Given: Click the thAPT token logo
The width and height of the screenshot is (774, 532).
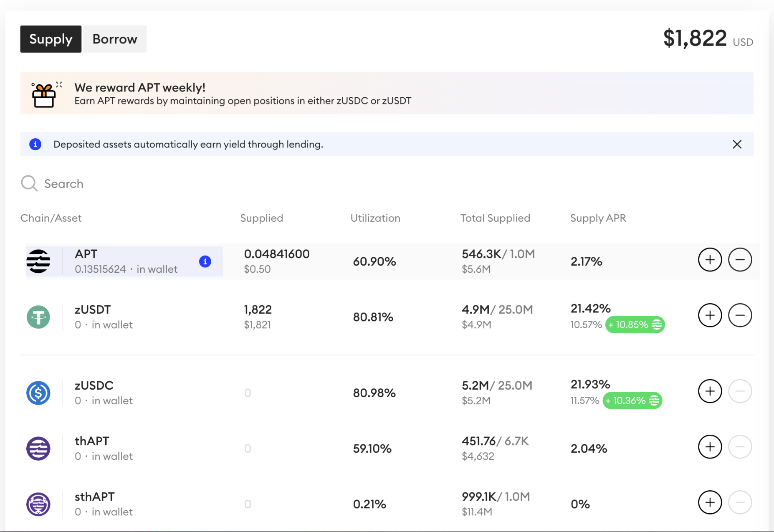Looking at the screenshot, I should tap(38, 448).
